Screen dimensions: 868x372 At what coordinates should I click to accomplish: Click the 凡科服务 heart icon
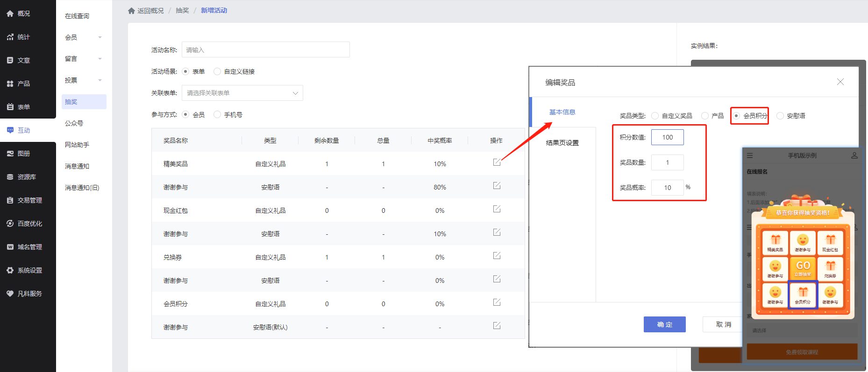pyautogui.click(x=10, y=294)
